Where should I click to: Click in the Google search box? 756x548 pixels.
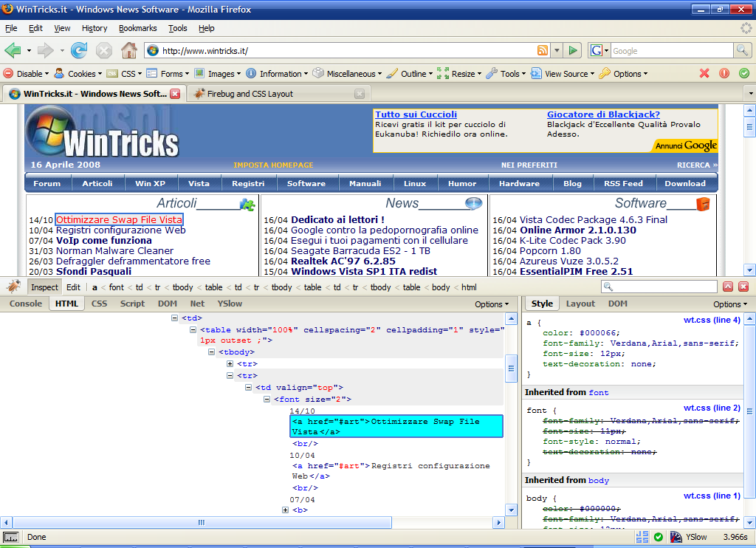[672, 51]
